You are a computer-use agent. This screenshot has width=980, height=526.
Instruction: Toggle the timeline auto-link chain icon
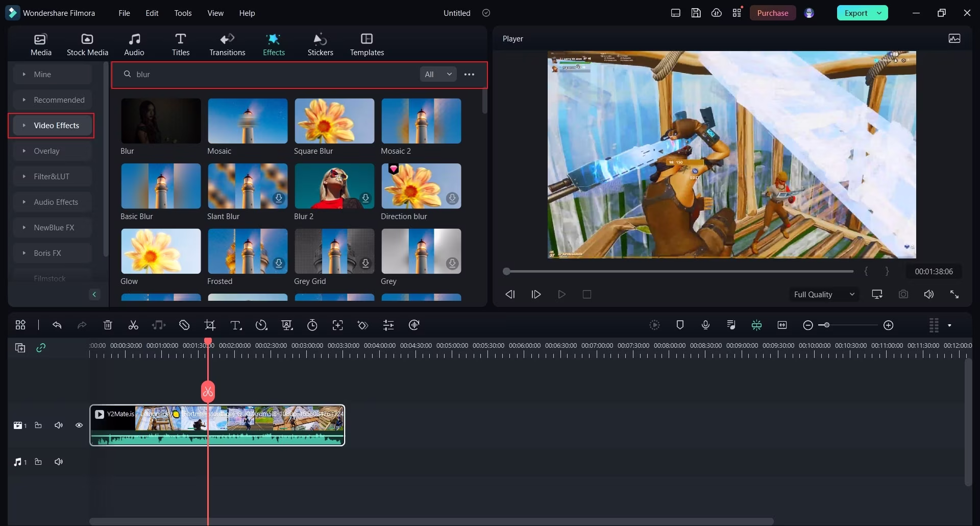41,348
